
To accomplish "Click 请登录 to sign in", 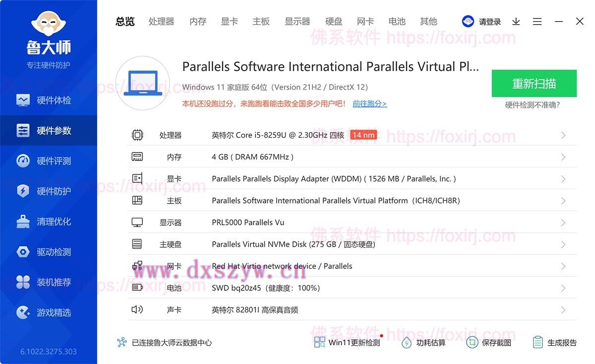I will coord(490,22).
